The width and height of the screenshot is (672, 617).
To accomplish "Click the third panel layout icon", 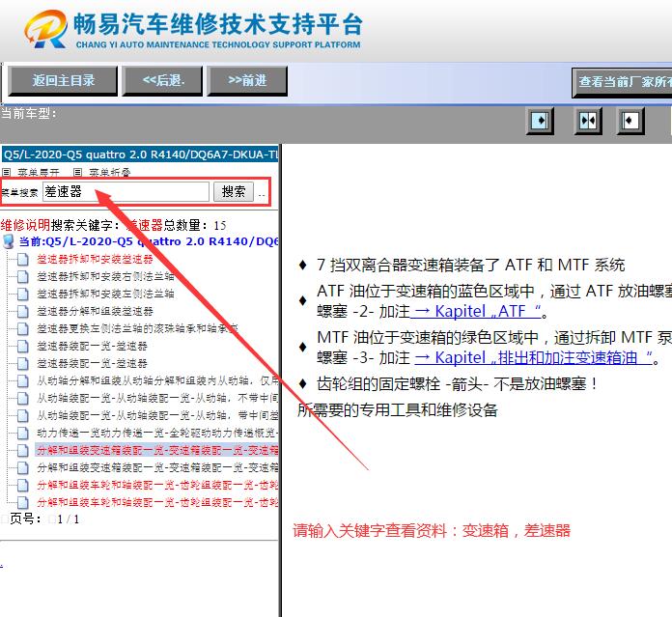I will (631, 121).
